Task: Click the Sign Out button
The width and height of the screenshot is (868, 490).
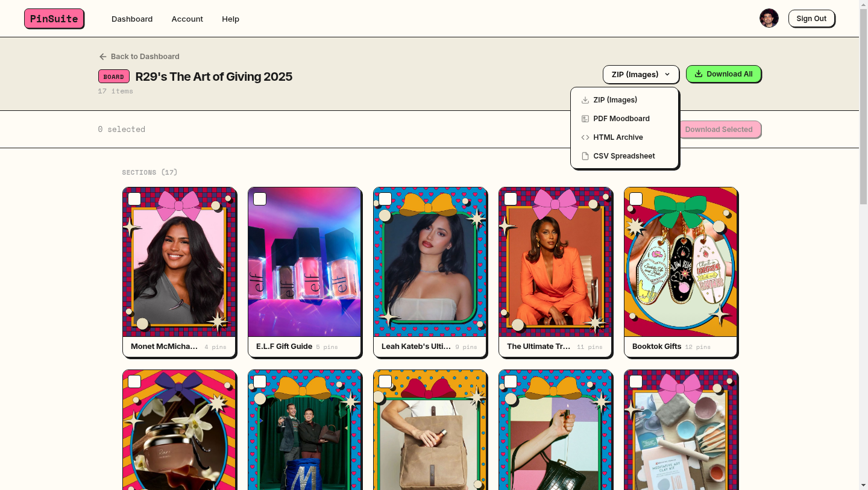Action: [x=811, y=18]
